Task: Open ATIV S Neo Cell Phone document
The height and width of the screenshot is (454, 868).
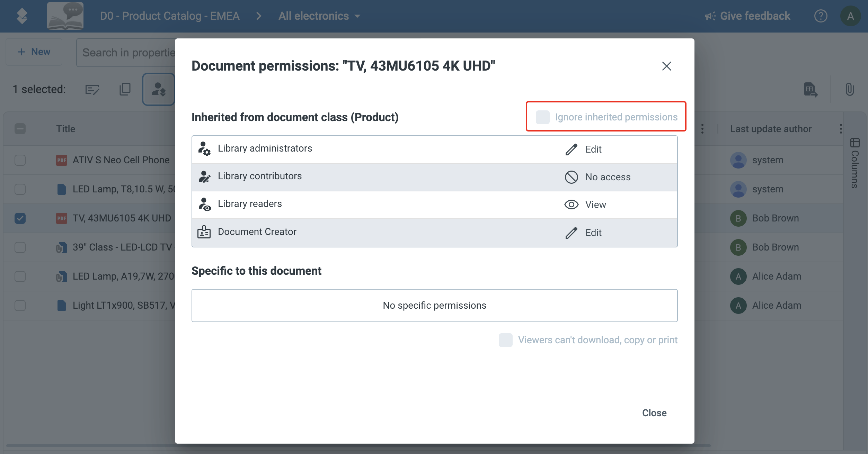Action: [121, 160]
